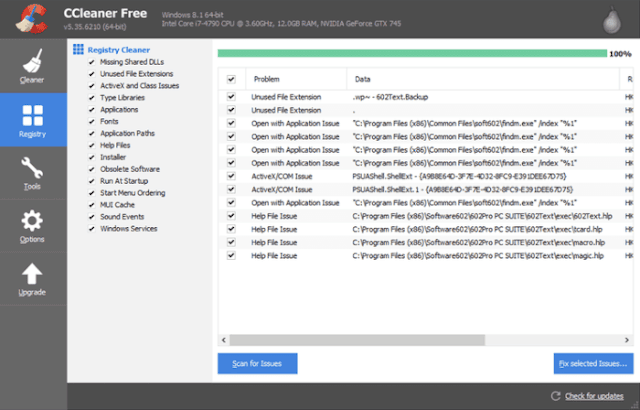
Task: Uncheck Missing Shared DLLs
Action: tap(91, 62)
